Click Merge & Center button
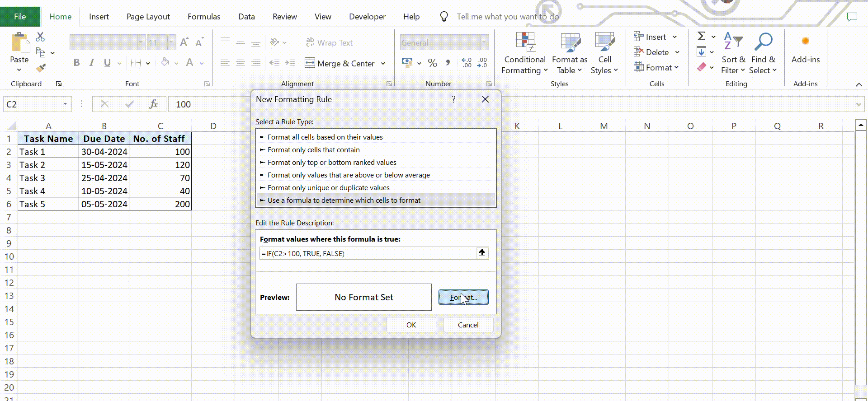868x401 pixels. click(340, 63)
